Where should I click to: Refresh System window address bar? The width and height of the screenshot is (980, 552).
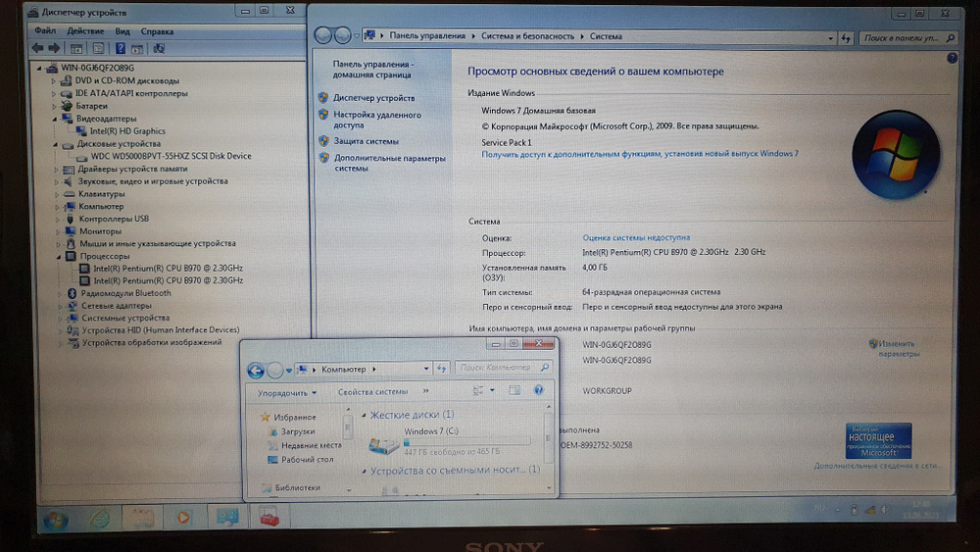pos(847,38)
